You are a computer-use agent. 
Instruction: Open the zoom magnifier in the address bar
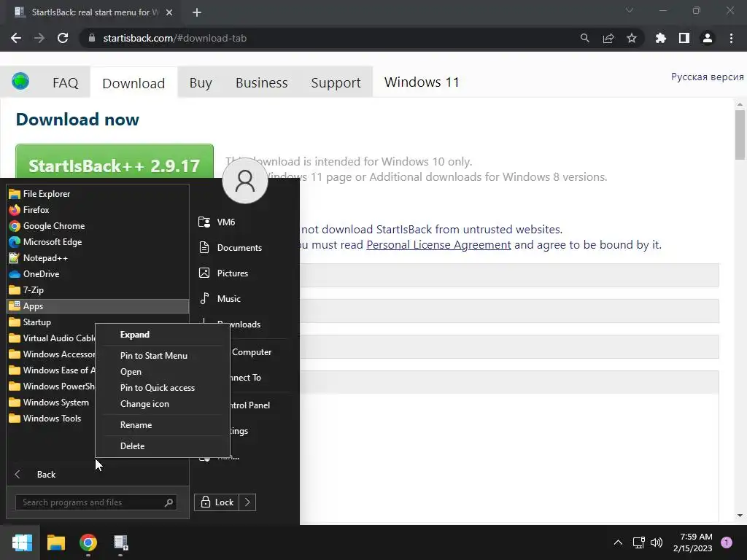tap(584, 38)
